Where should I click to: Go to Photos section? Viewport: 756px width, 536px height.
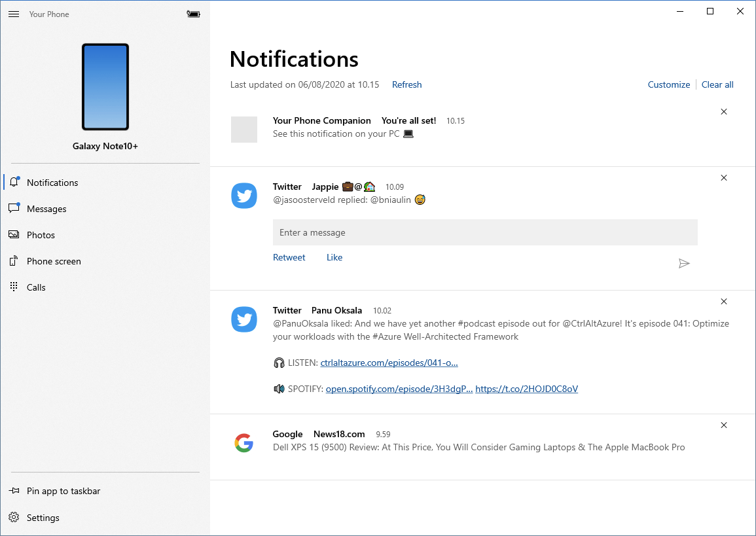[105, 235]
